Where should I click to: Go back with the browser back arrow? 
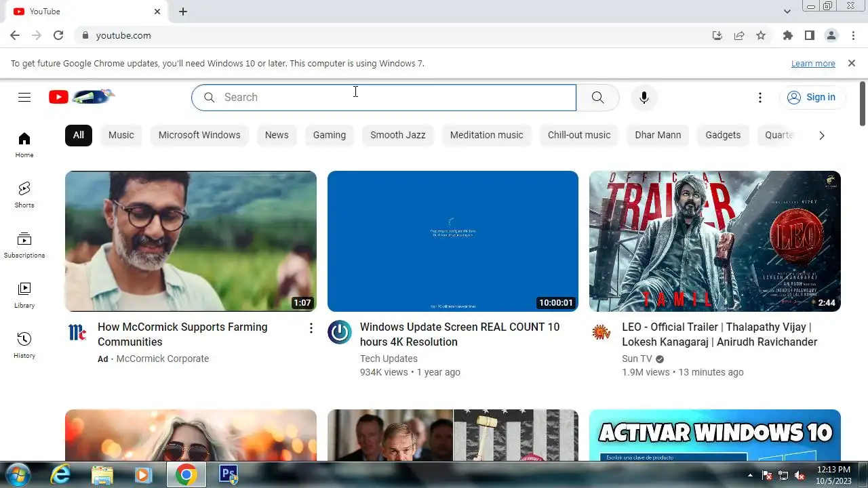pos(15,35)
